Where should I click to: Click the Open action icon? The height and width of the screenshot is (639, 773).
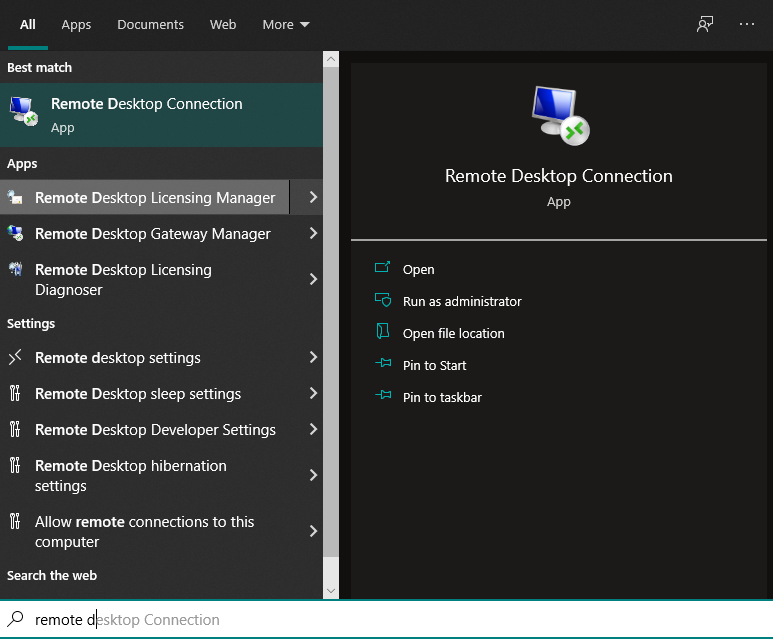pos(383,267)
